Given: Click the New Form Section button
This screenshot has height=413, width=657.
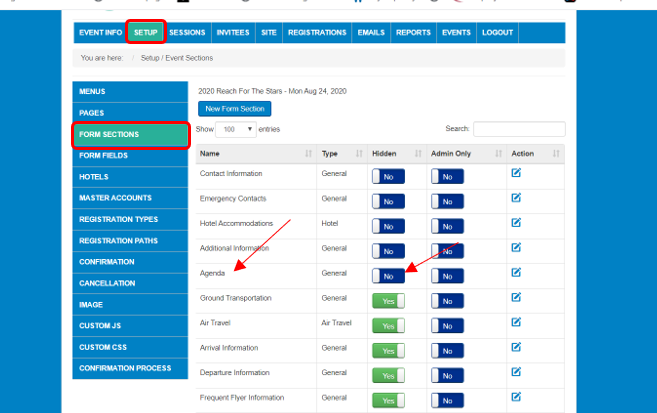Looking at the screenshot, I should coord(235,108).
